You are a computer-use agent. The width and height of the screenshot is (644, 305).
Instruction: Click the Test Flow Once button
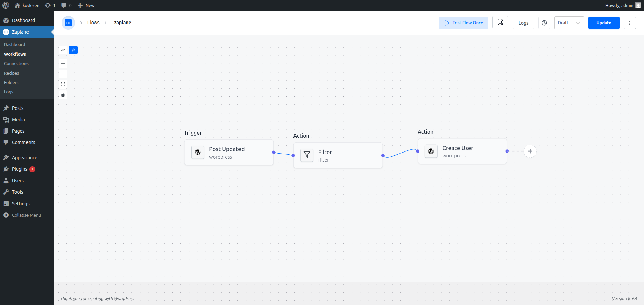coord(464,23)
